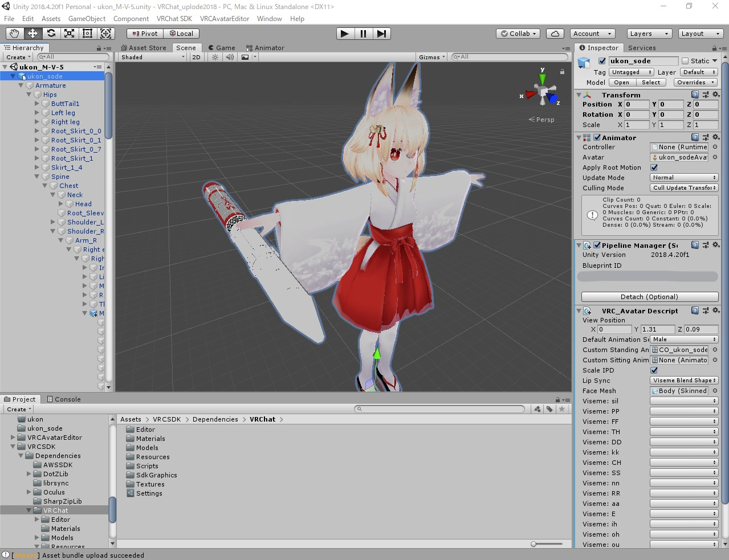Click Face Mesh object picker circle

(x=715, y=391)
